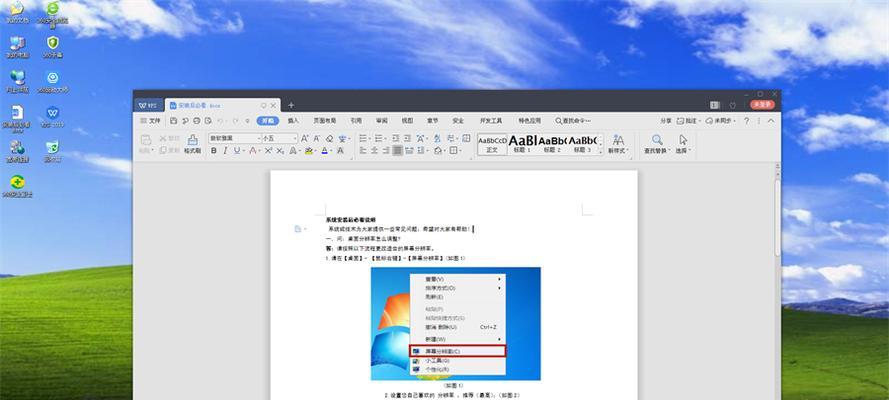Viewport: 889px width, 400px height.
Task: Click the increase font size A icon
Action: click(x=304, y=138)
